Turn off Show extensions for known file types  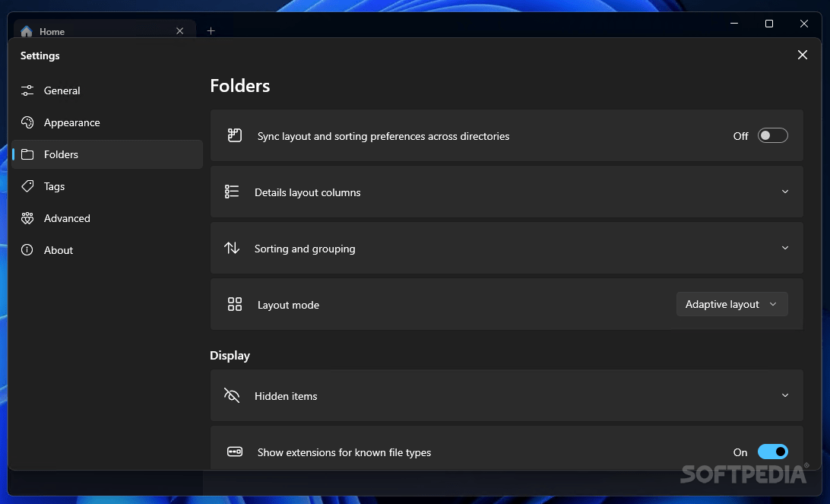pyautogui.click(x=773, y=452)
